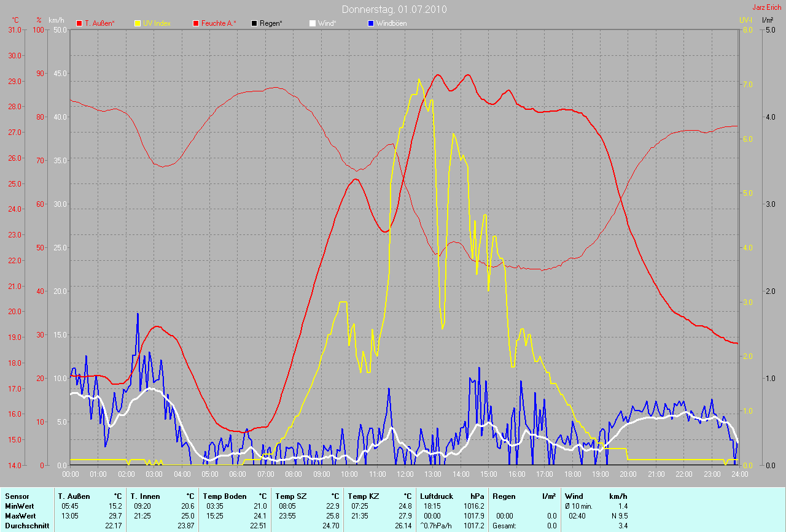Click the blue Windböen legend square
Image resolution: width=786 pixels, height=532 pixels.
[x=371, y=23]
